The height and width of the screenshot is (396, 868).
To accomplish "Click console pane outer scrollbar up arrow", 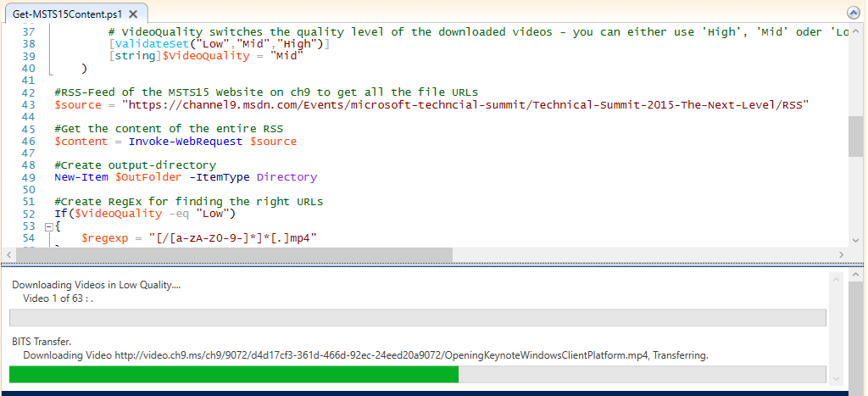I will point(855,275).
